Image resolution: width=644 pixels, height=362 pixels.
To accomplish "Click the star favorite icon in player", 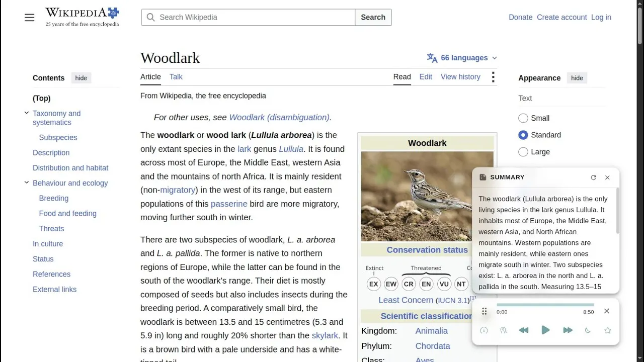I will (607, 330).
